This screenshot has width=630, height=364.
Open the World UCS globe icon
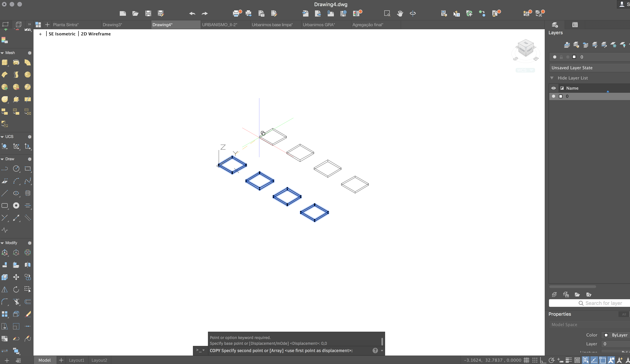[5, 146]
